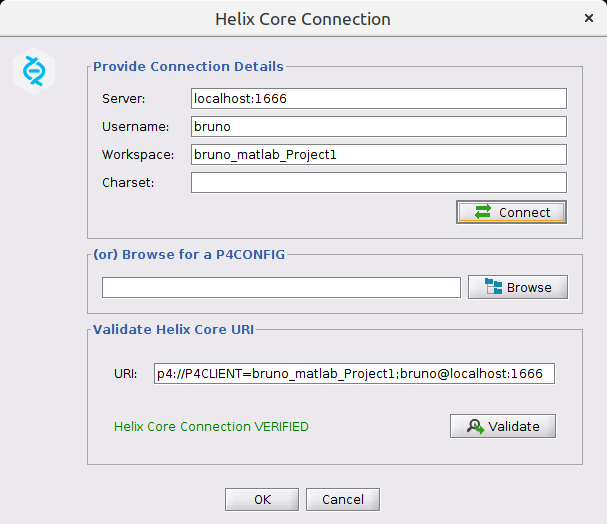This screenshot has height=524, width=607.
Task: Click the Workspace: label
Action: [x=138, y=155]
